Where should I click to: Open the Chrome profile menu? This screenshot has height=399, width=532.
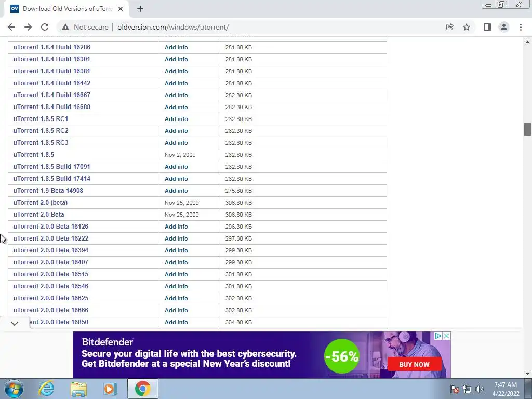504,27
